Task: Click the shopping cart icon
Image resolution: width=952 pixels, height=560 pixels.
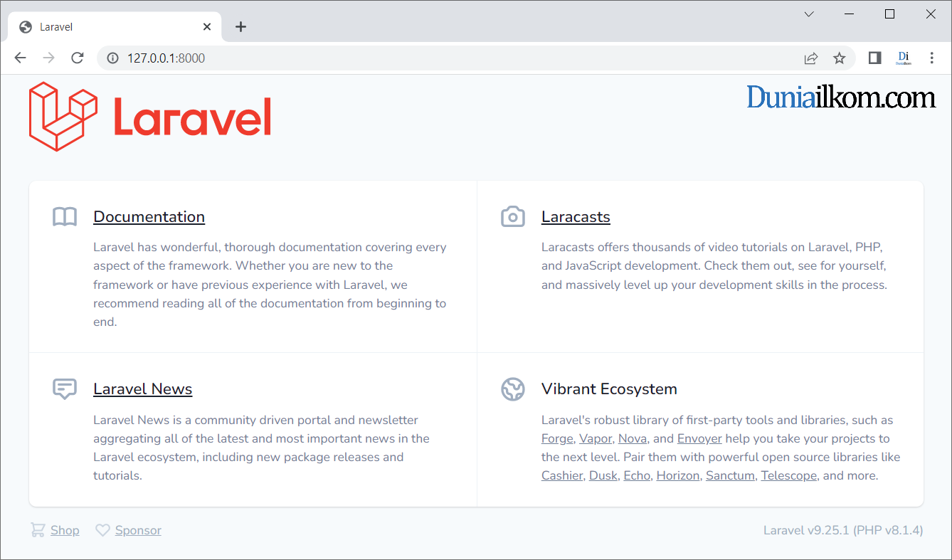Action: pyautogui.click(x=37, y=530)
